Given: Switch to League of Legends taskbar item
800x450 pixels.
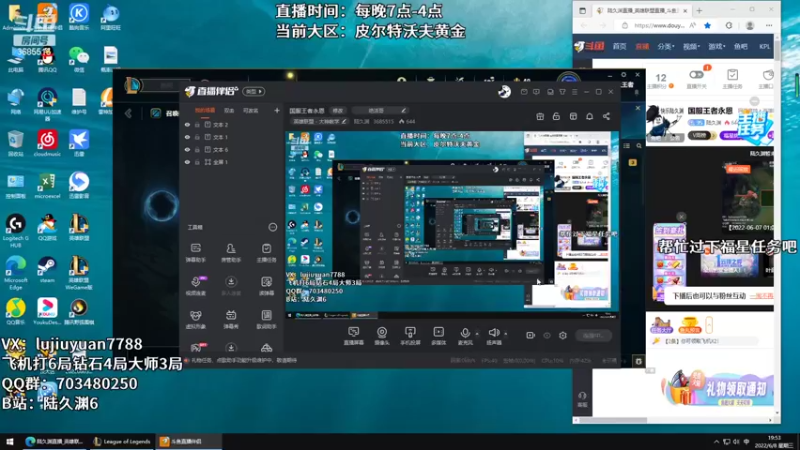Looking at the screenshot, I should coord(122,441).
